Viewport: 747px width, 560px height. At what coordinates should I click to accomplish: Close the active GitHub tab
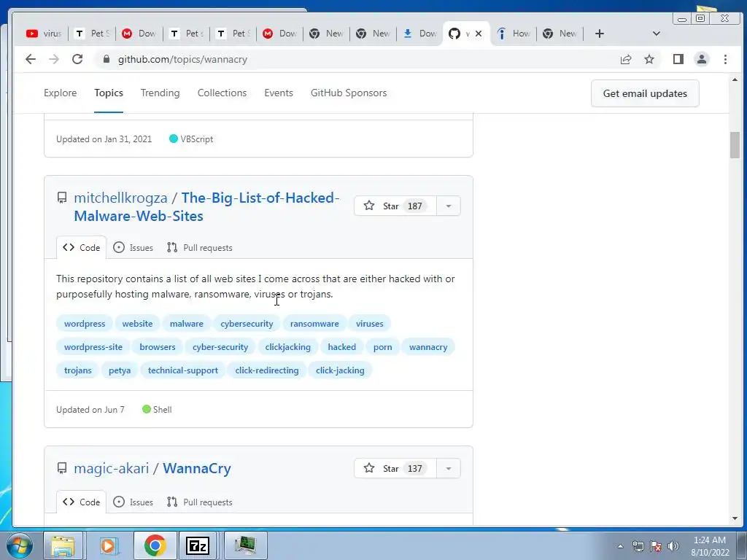(479, 34)
